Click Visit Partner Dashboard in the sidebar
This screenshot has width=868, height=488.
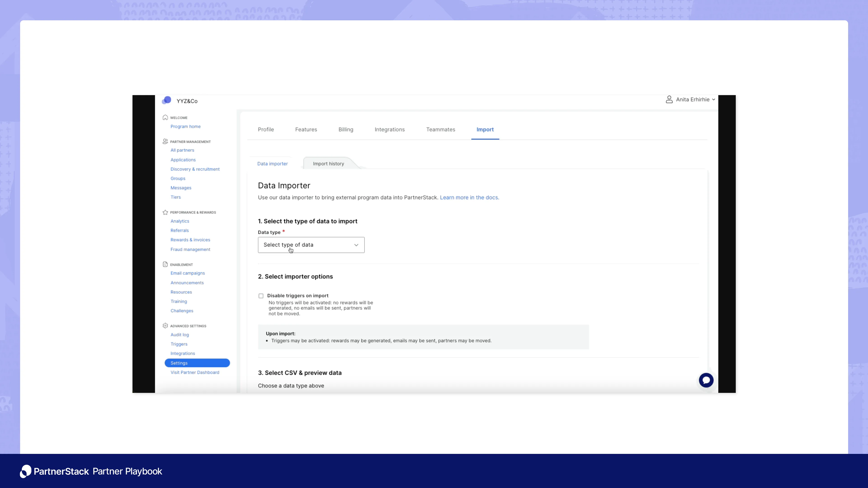coord(194,372)
